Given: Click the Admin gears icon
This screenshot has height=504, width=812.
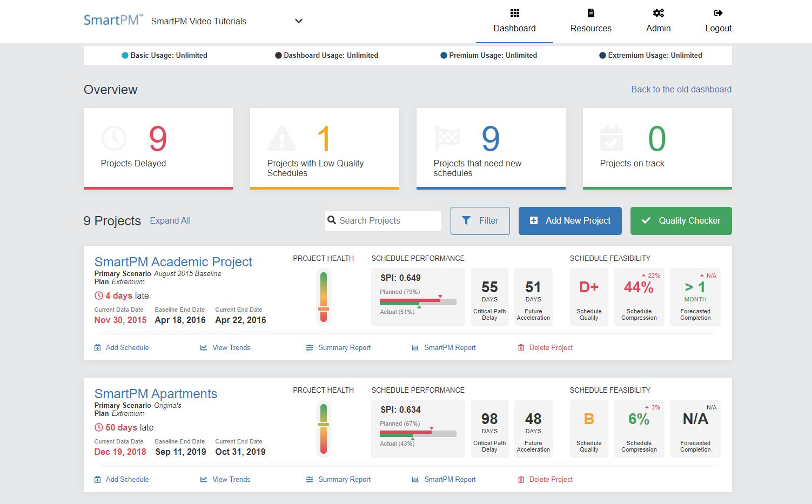Looking at the screenshot, I should coord(658,12).
